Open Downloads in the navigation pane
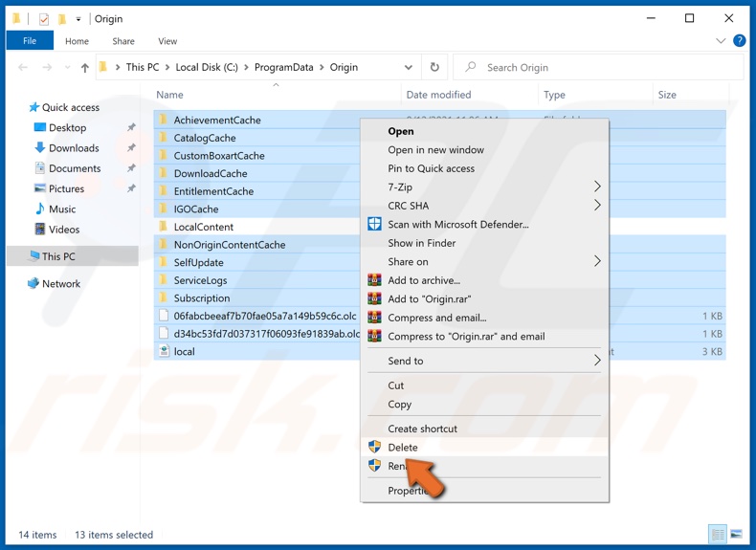Screen dimensions: 756x550 (x=74, y=148)
